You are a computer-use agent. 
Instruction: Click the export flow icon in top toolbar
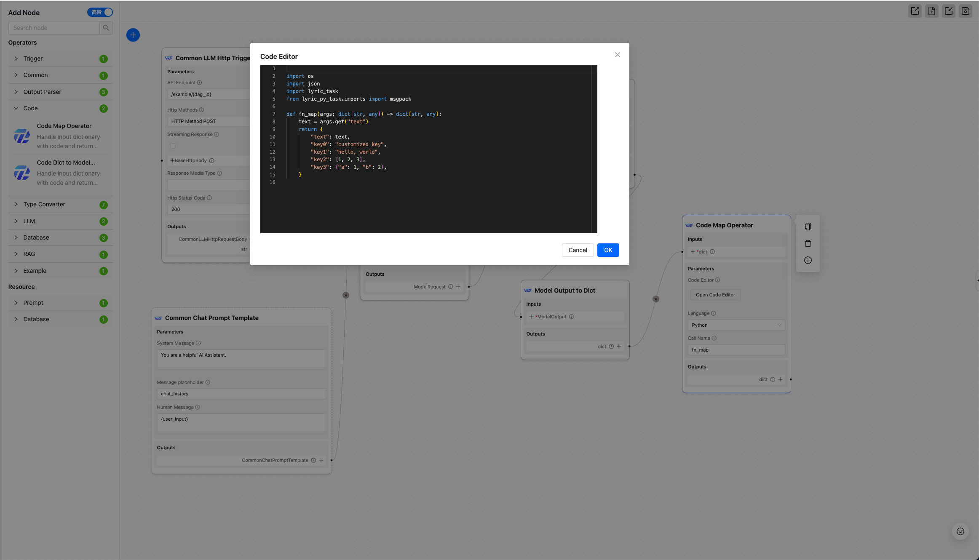click(x=915, y=11)
